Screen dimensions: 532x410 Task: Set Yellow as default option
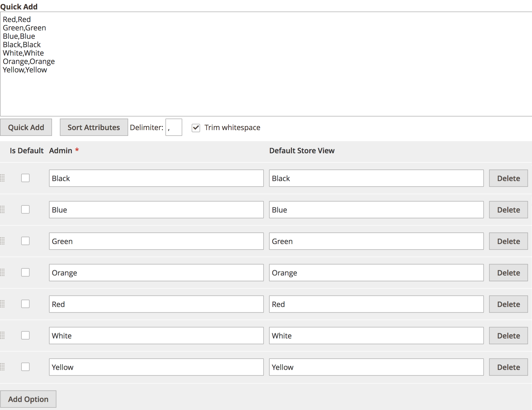click(25, 367)
